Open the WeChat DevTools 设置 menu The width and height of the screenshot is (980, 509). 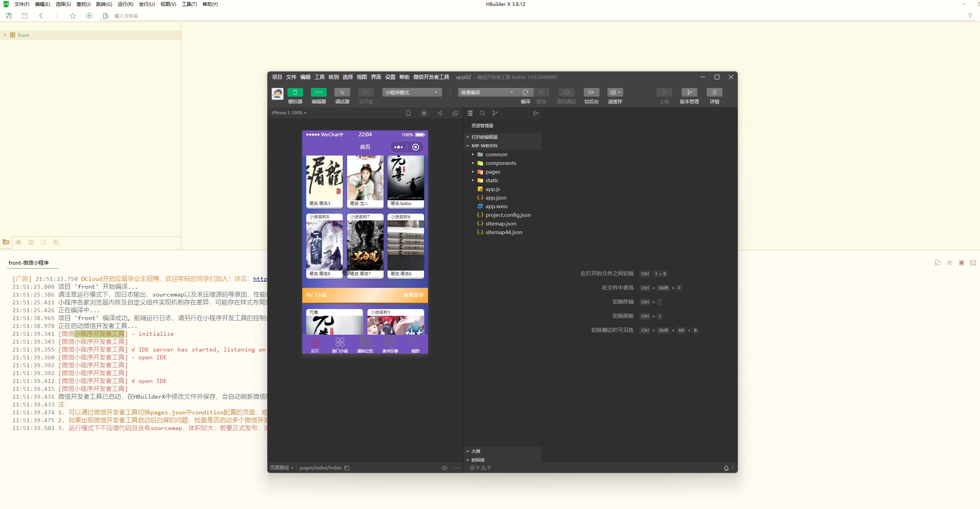click(390, 77)
